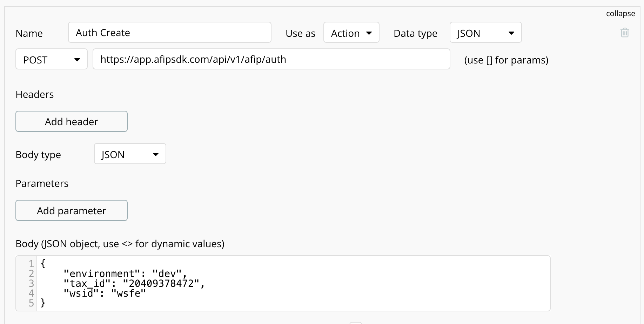Focus the Name field with Auth Create
644x324 pixels.
(170, 33)
